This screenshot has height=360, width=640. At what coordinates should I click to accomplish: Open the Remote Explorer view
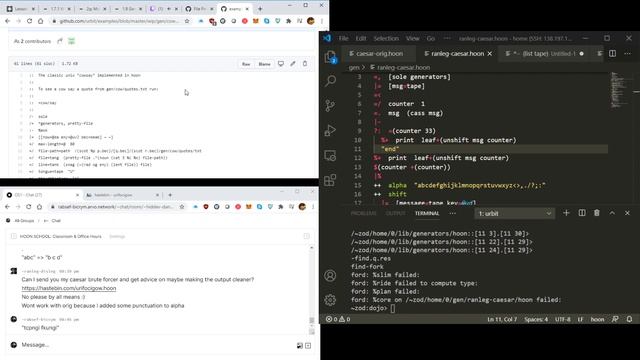coord(330,156)
